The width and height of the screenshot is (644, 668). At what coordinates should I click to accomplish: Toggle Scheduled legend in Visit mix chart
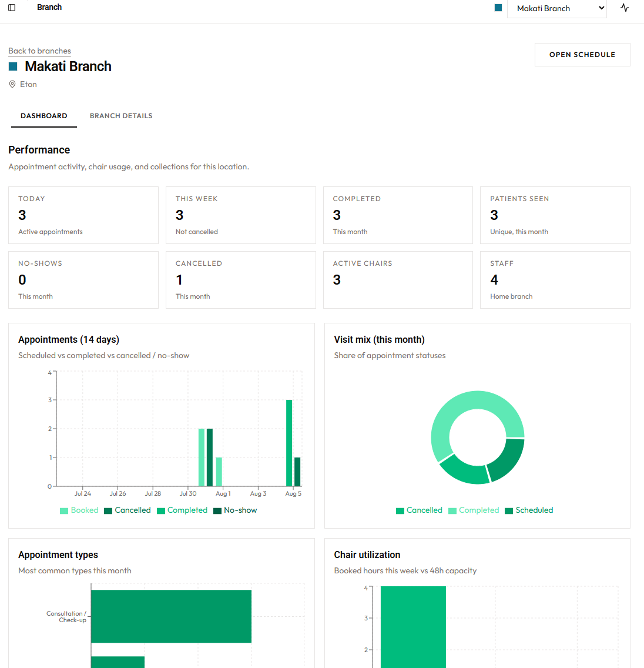click(x=529, y=510)
